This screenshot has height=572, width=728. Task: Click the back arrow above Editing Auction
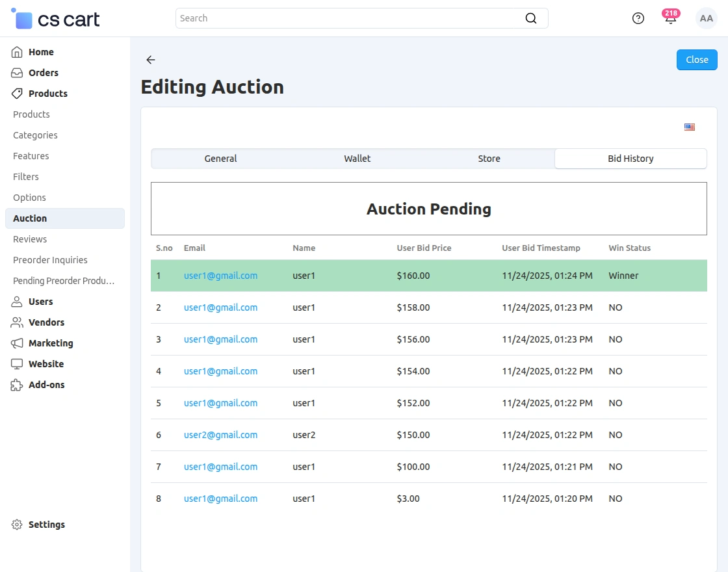coord(150,60)
